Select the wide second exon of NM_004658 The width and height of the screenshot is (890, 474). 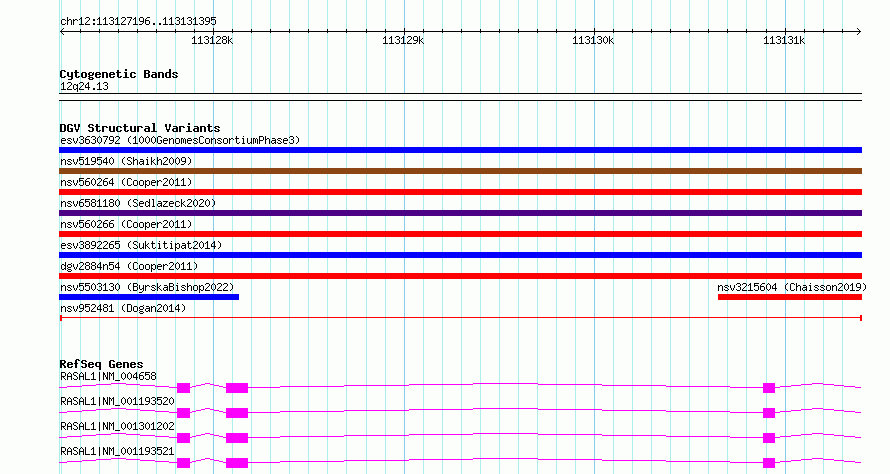[237, 388]
